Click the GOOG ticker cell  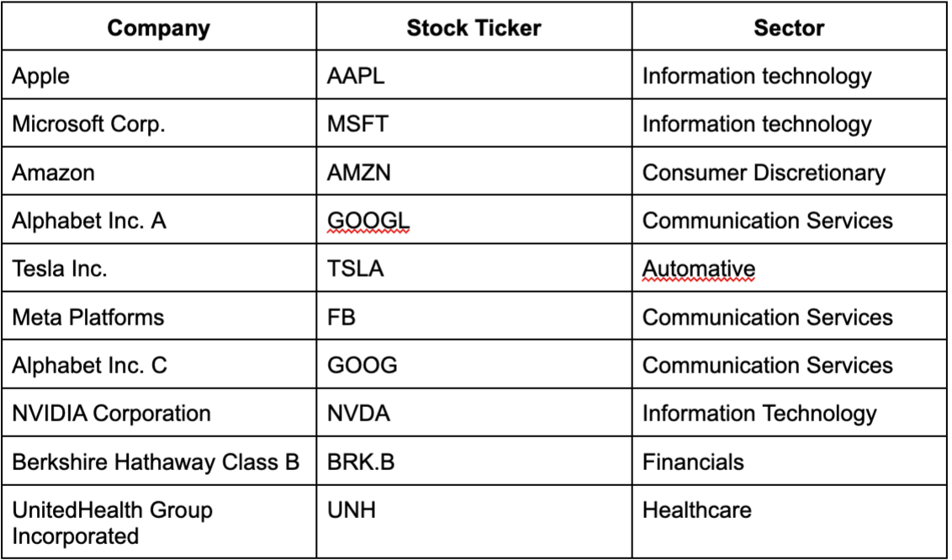(x=473, y=365)
